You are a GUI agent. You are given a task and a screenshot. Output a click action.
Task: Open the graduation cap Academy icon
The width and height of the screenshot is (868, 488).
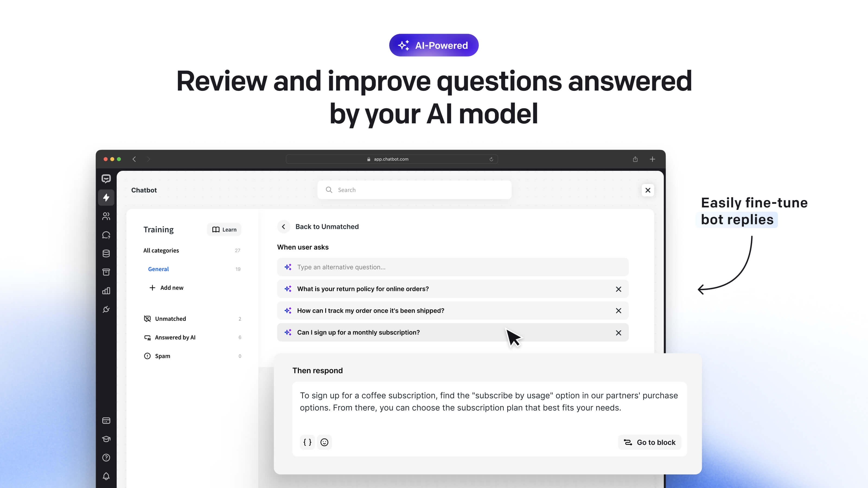(106, 439)
